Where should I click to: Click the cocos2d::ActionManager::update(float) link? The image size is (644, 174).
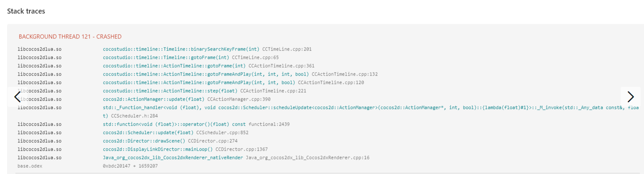pyautogui.click(x=154, y=99)
